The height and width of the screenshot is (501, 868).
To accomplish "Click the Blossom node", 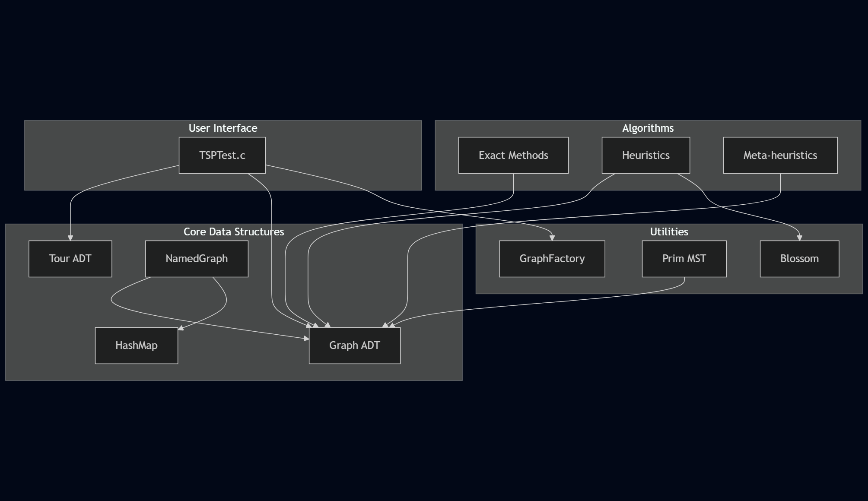I will [x=800, y=259].
